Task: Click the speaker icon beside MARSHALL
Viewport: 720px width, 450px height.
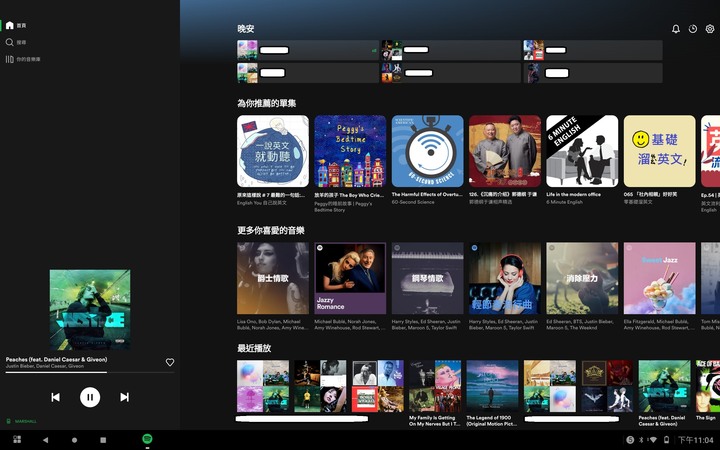Action: pos(8,421)
